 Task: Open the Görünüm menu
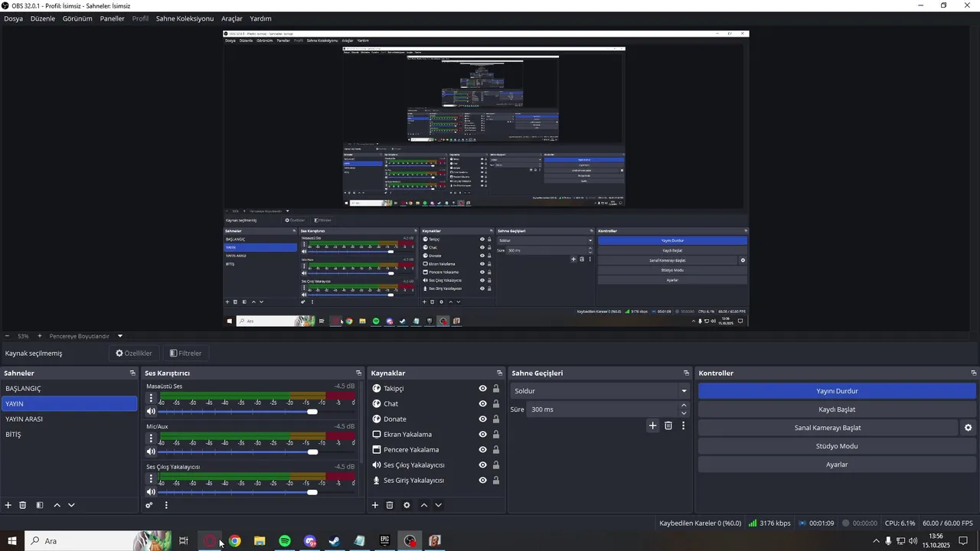77,18
